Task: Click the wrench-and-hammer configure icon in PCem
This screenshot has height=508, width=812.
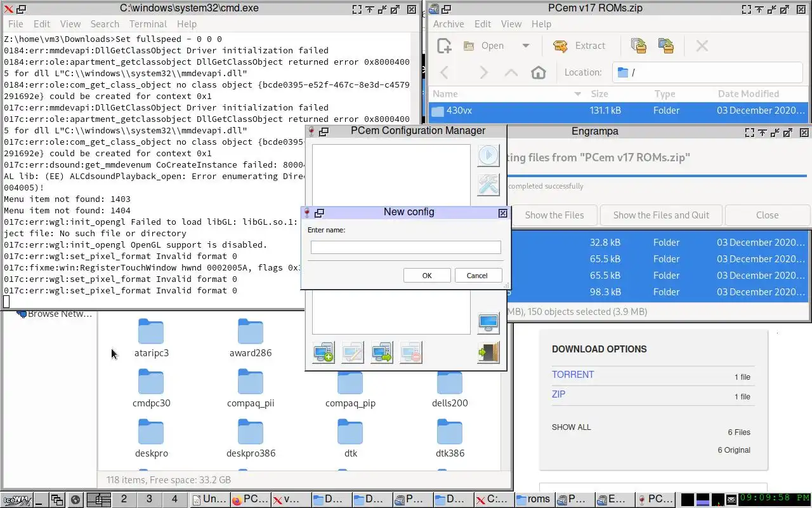Action: point(488,185)
